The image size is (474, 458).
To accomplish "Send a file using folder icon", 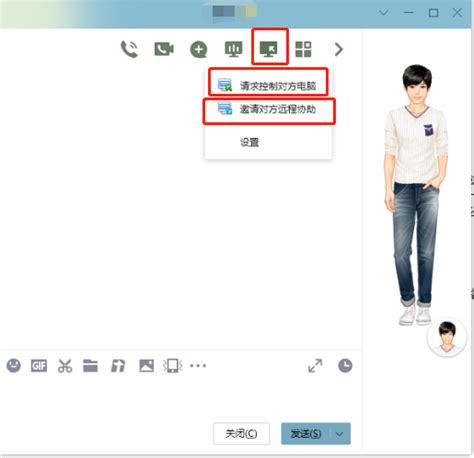I will (x=90, y=366).
